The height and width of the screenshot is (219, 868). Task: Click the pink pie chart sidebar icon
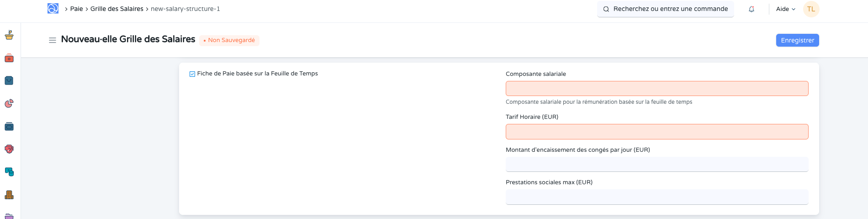click(x=9, y=104)
